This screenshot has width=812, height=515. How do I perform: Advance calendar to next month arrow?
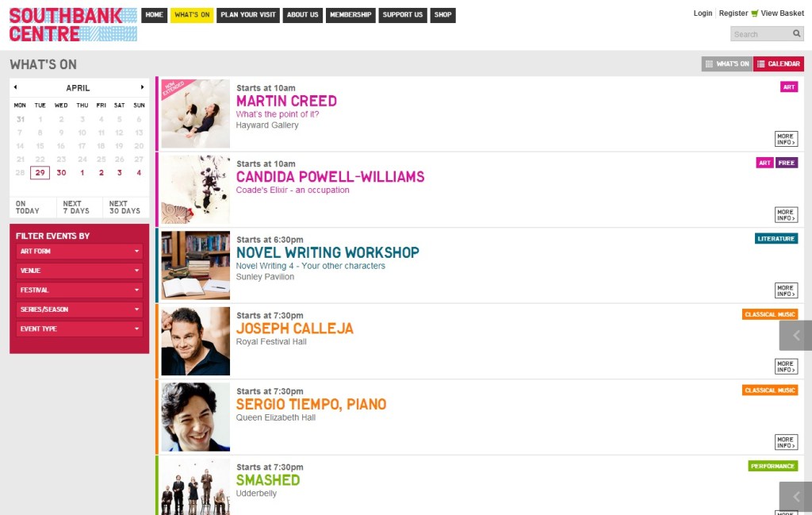tap(143, 87)
